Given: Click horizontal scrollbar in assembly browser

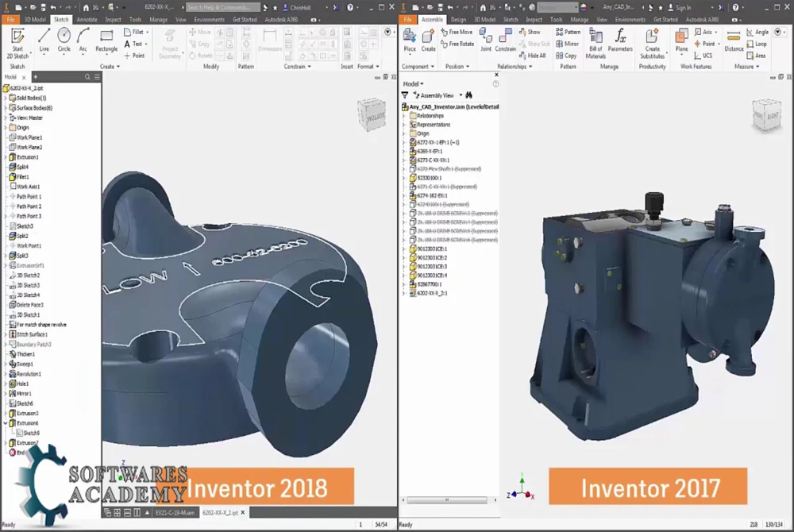Looking at the screenshot, I should (449, 500).
